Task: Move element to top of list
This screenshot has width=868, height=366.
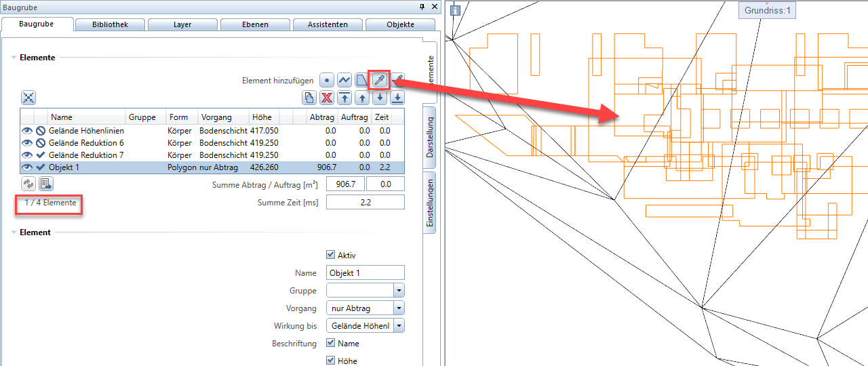Action: [344, 98]
